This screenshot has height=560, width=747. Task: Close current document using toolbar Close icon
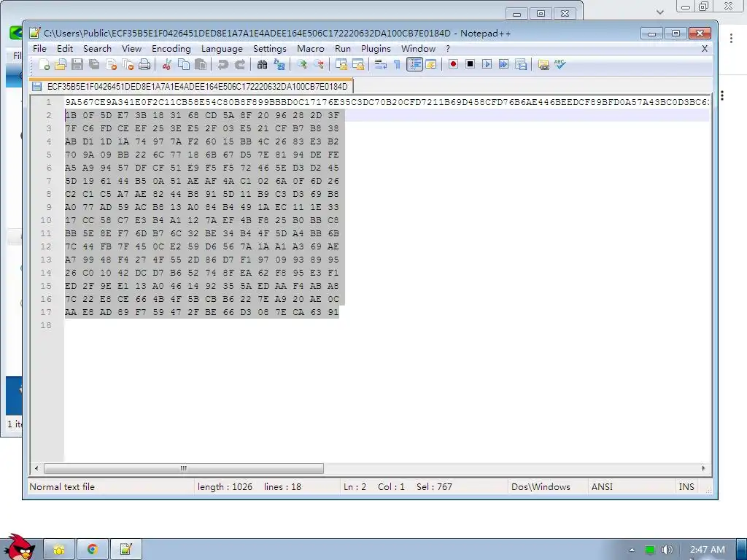pyautogui.click(x=112, y=64)
